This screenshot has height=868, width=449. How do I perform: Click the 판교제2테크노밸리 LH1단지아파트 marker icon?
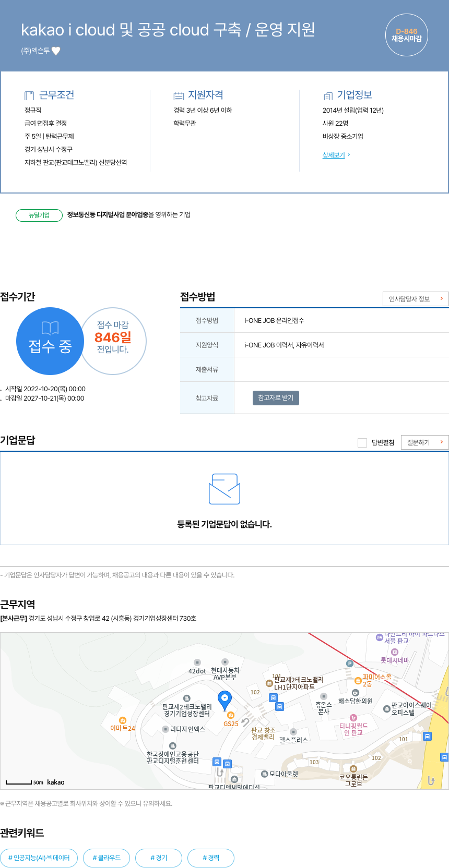click(x=269, y=683)
